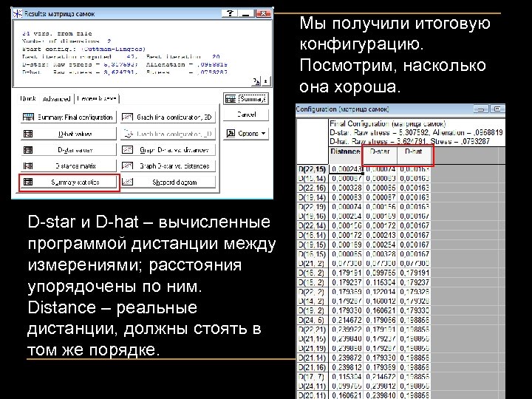Image resolution: width=532 pixels, height=399 pixels.
Task: Cancel the Results dialog
Action: click(x=246, y=115)
